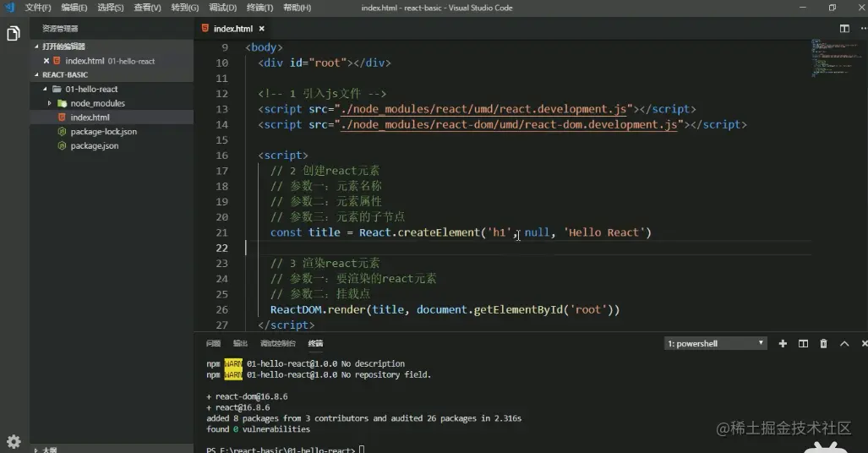Click the react-dom.development.js script path link
Screen dimensions: 868x453
coord(509,124)
